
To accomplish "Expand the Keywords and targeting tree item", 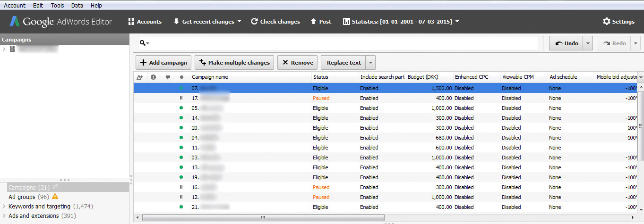I will click(x=4, y=206).
